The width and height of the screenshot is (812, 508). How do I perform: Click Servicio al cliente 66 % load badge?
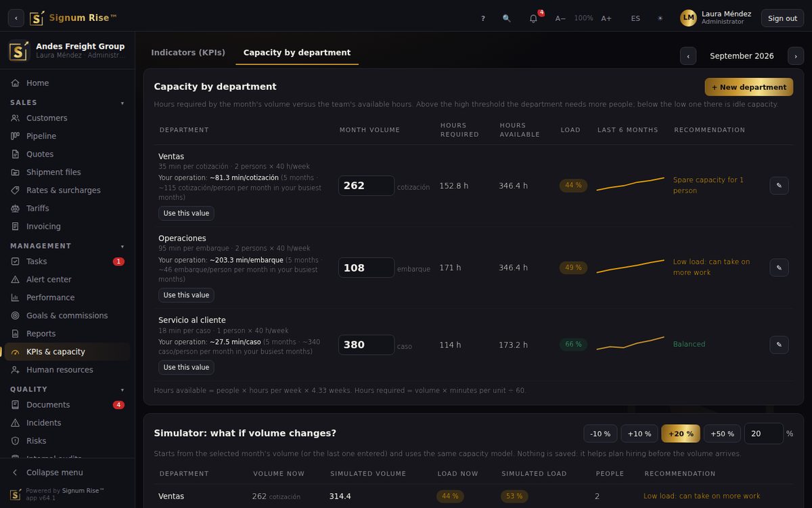pos(573,345)
